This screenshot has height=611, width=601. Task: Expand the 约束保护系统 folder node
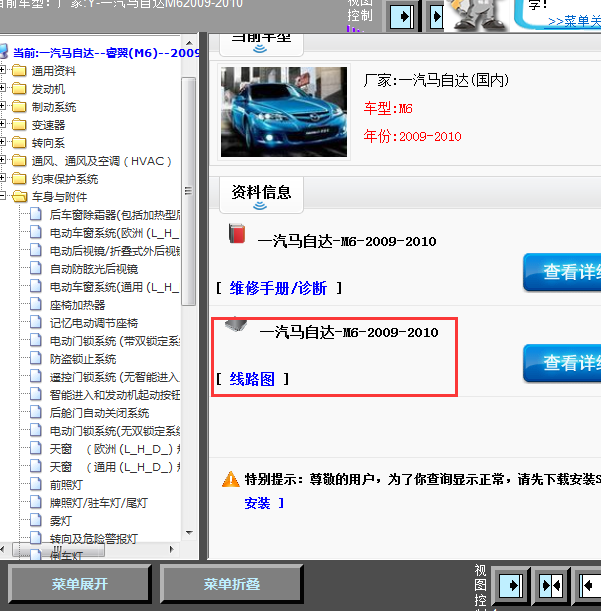[2, 178]
